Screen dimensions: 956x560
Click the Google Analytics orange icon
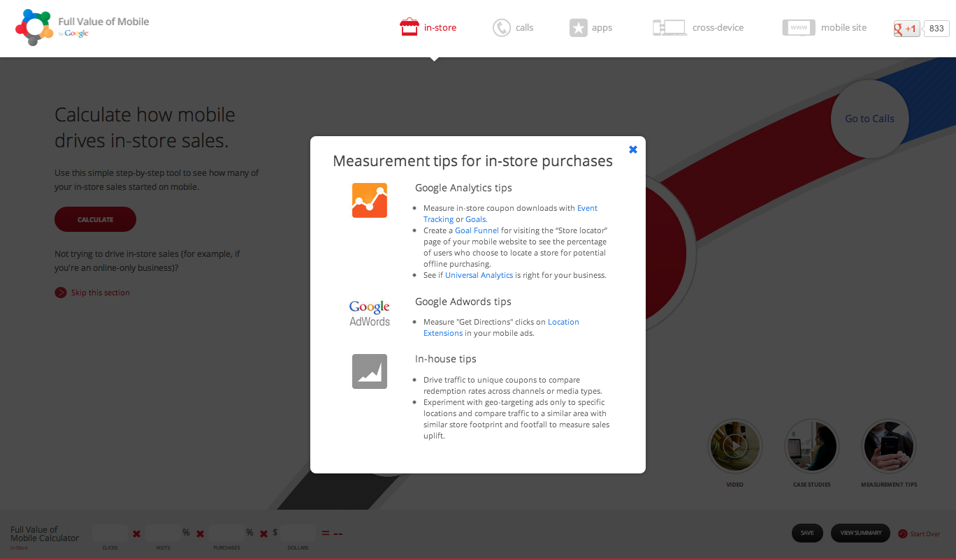pyautogui.click(x=370, y=200)
